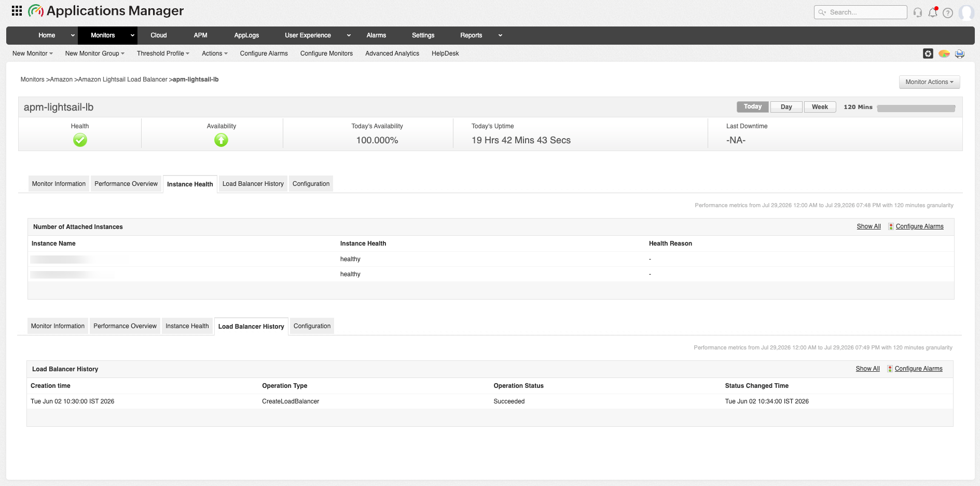Click the uptime value 19 Hrs 42 Mins 43 Secs
Image resolution: width=980 pixels, height=486 pixels.
[521, 140]
